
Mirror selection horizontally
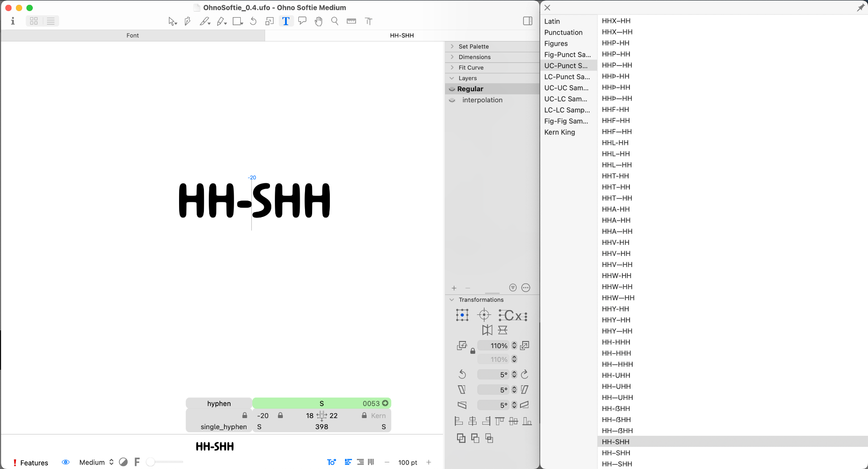click(x=487, y=330)
